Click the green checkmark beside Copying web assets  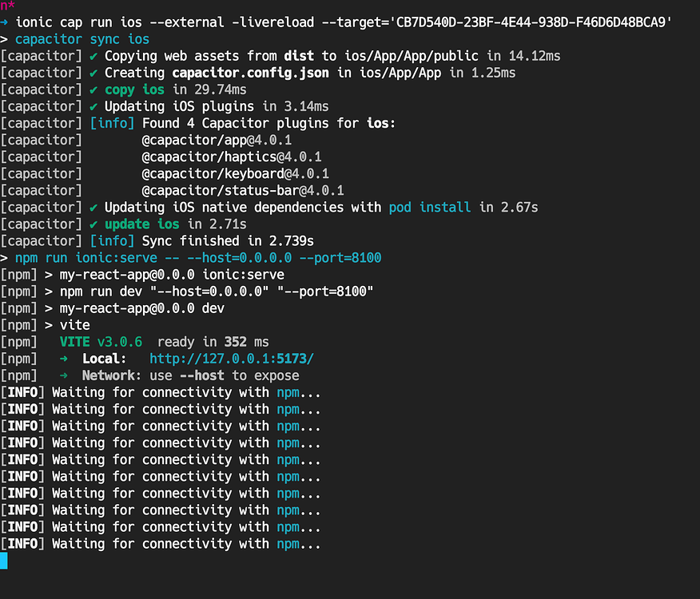pyautogui.click(x=93, y=56)
